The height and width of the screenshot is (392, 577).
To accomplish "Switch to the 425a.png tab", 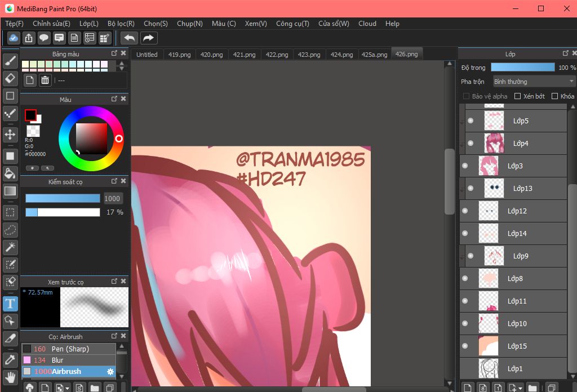I will (374, 55).
